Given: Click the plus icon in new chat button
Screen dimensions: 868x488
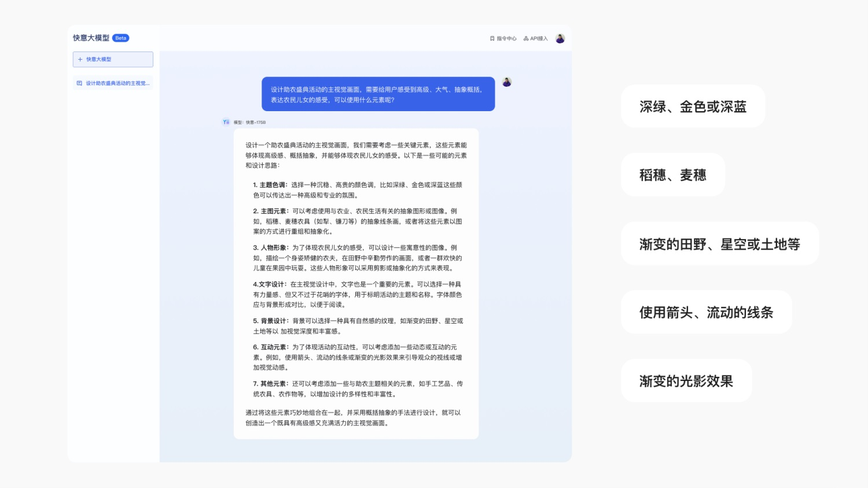Looking at the screenshot, I should 80,59.
